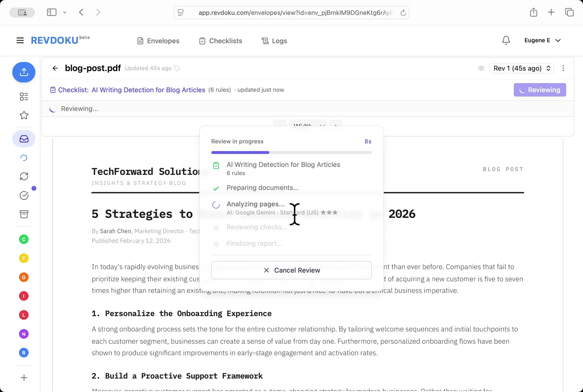Click the tag icon next to Updated 45s ago

coord(177,68)
